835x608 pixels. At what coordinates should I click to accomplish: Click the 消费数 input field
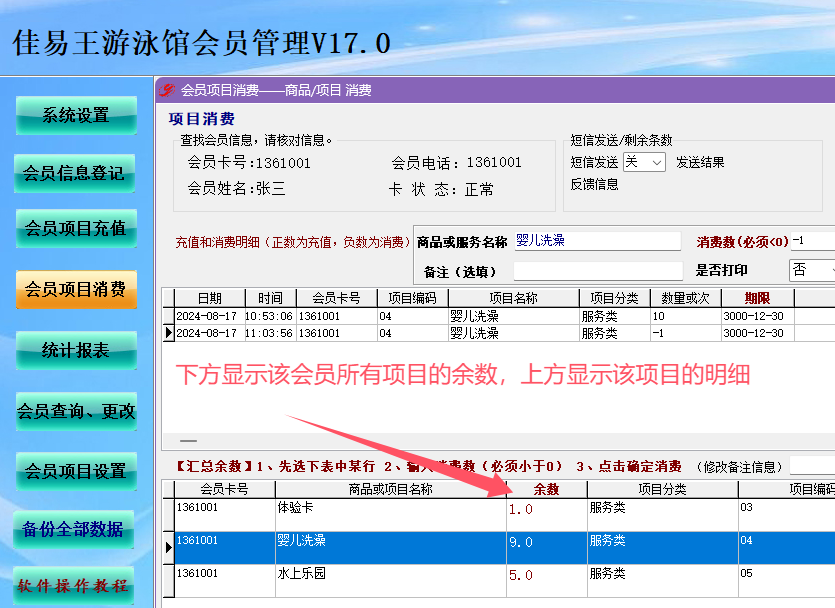(x=813, y=241)
